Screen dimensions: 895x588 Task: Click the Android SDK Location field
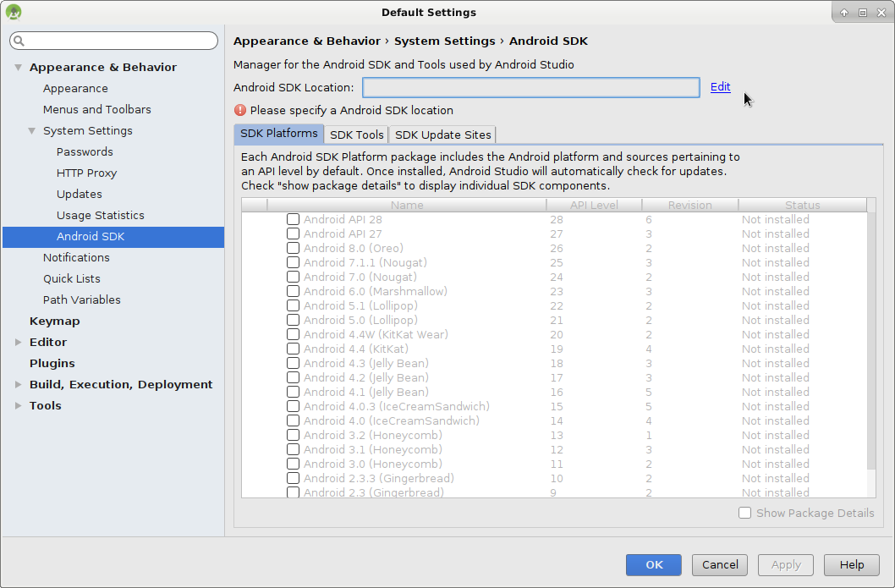click(x=530, y=87)
